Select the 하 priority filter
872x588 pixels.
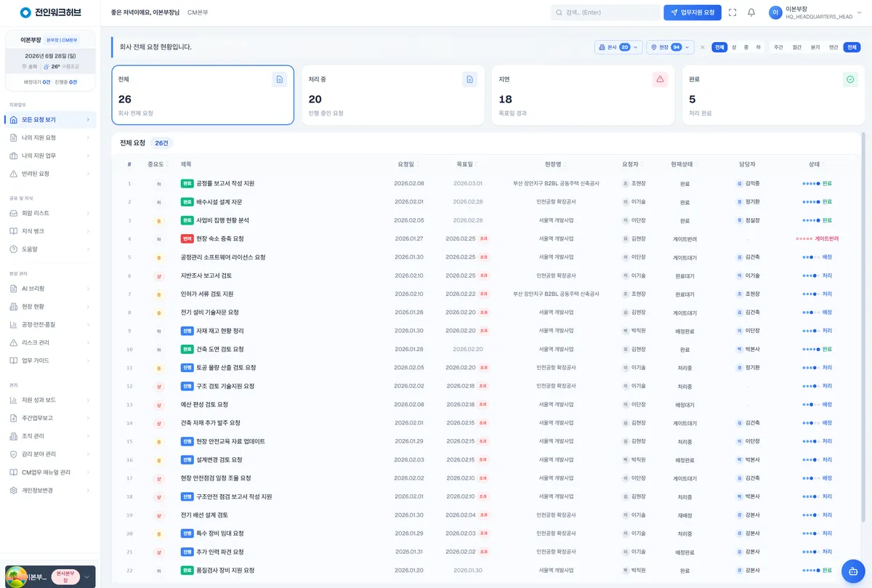(759, 47)
